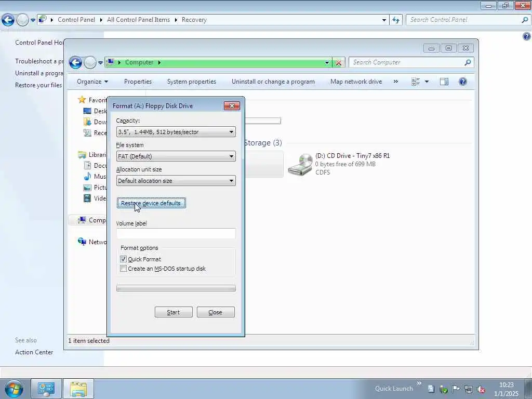
Task: Click the Volume label input field
Action: tap(176, 233)
